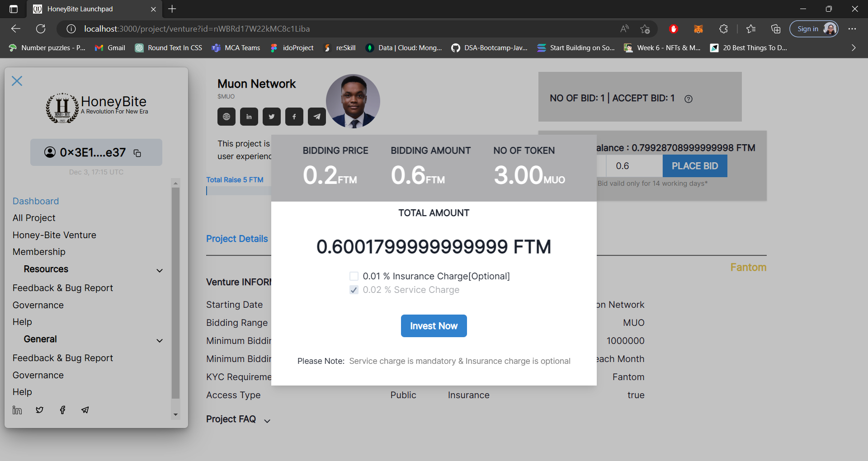Open the browser Extensions puzzle icon
868x461 pixels.
(723, 29)
